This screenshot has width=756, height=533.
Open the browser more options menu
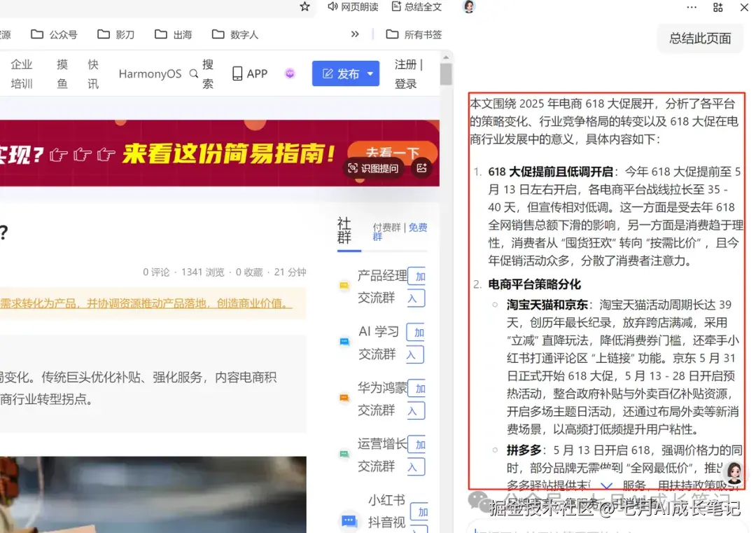pos(692,8)
